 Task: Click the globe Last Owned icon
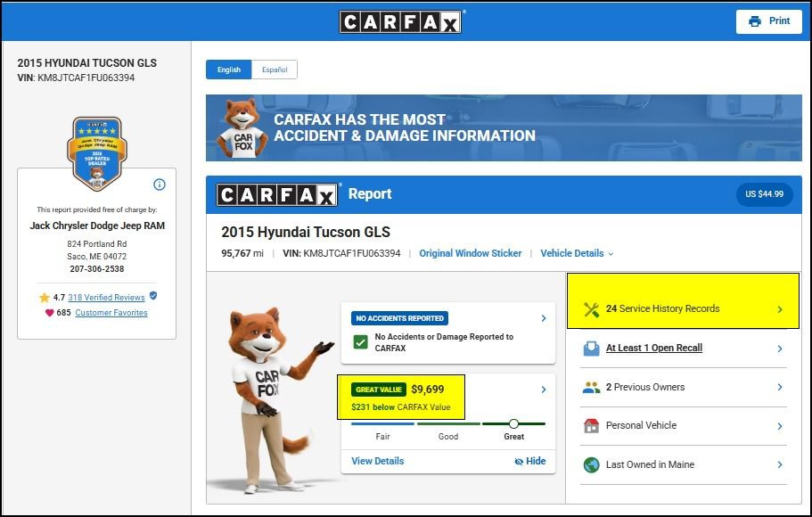tap(591, 464)
